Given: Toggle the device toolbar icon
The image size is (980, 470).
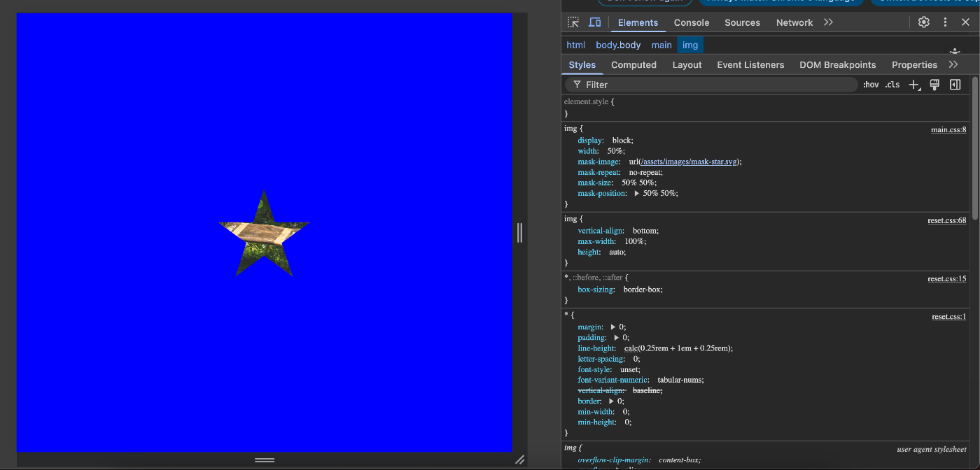Looking at the screenshot, I should [x=594, y=22].
